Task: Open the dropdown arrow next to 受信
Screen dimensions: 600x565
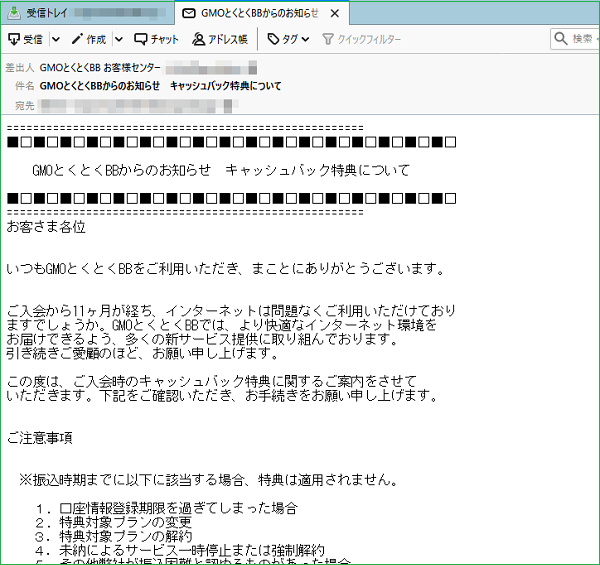Action: [56, 39]
